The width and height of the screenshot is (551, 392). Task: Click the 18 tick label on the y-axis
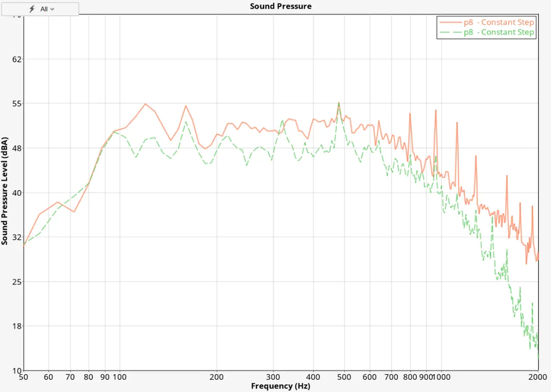pos(17,326)
